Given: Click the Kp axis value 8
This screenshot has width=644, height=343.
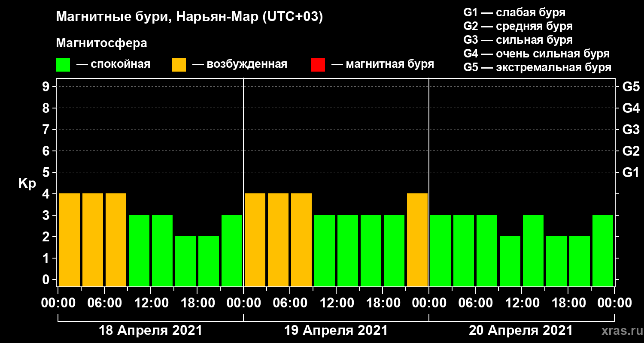Looking at the screenshot, I should coord(47,108).
